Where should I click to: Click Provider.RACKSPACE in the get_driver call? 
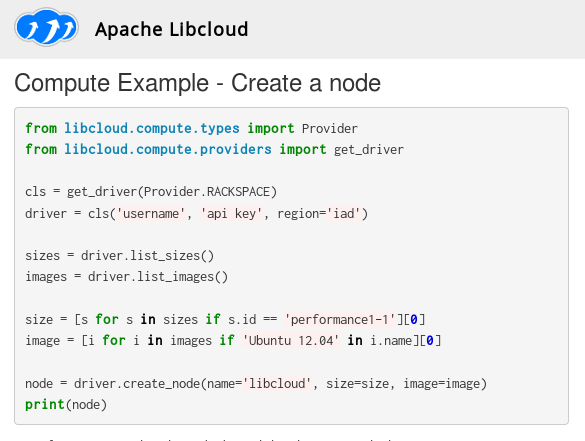[207, 192]
